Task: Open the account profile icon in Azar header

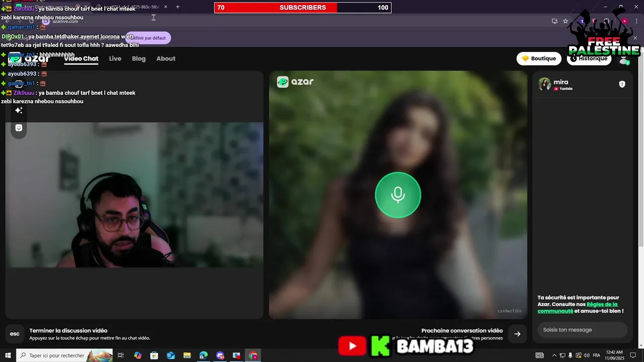Action: [x=624, y=59]
